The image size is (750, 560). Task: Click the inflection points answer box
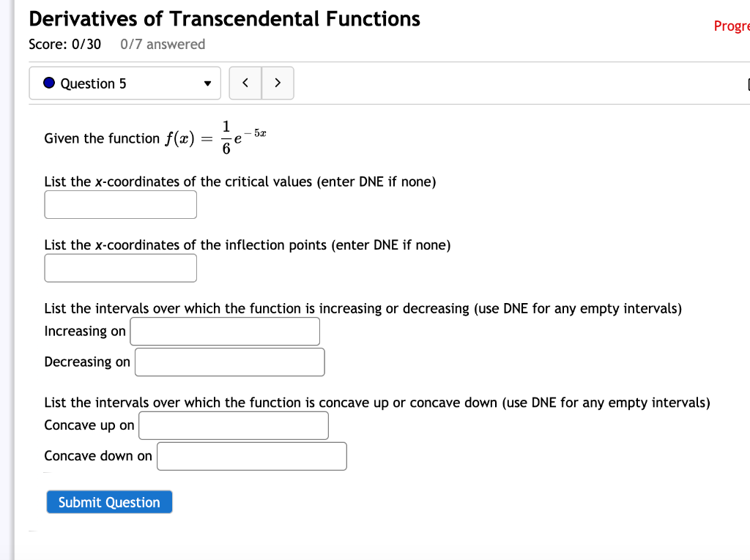click(120, 268)
